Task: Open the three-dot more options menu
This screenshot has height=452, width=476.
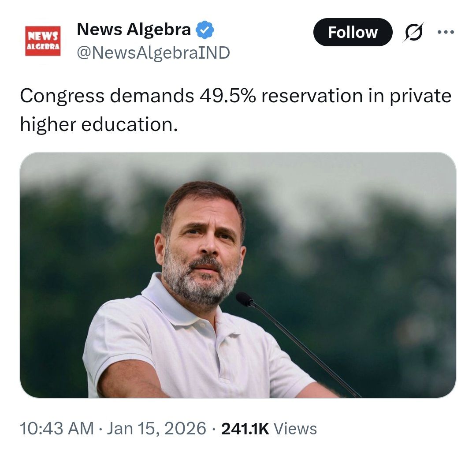Action: 445,32
